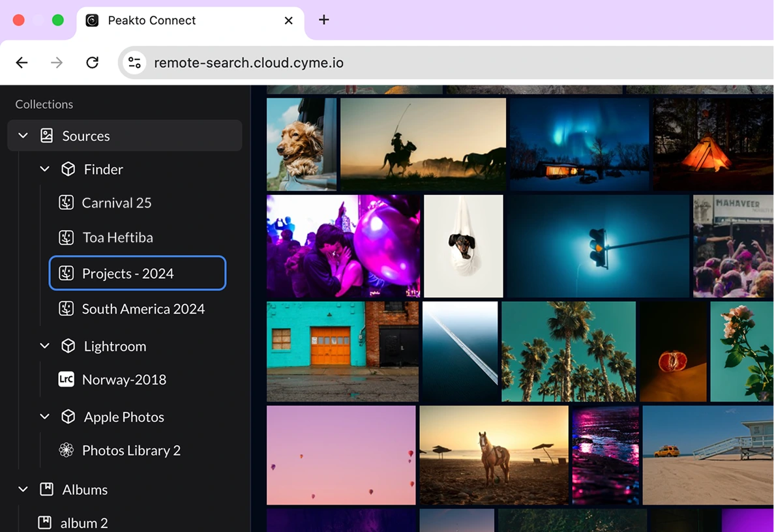774x532 pixels.
Task: Click the Apple Photos cube icon
Action: click(x=68, y=417)
